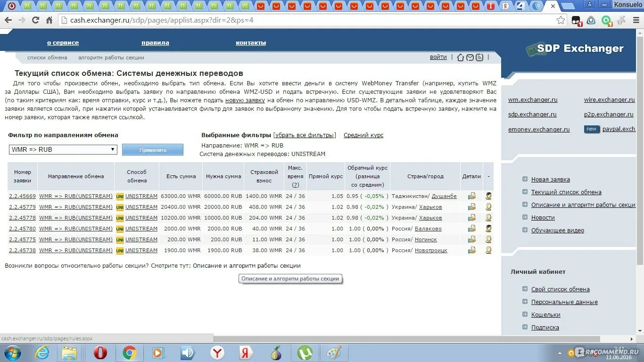
Task: Click the mail envelope icon beside войти
Action: click(470, 58)
